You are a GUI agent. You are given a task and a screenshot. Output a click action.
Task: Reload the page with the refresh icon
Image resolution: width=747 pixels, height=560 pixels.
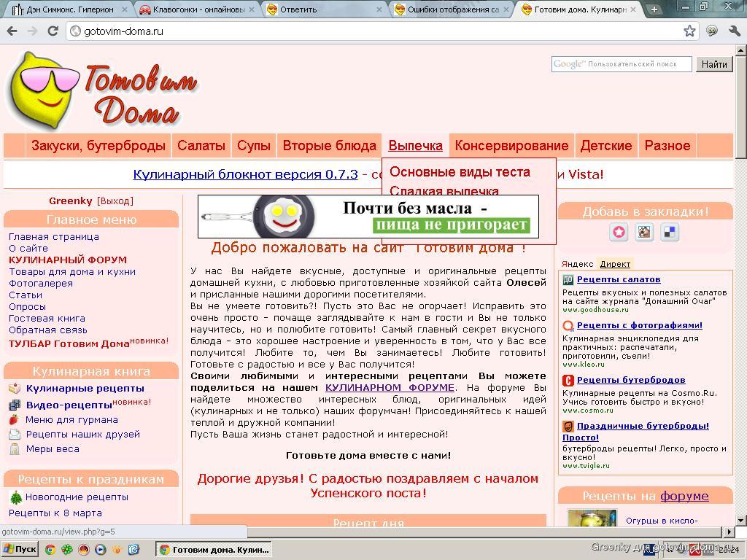click(x=53, y=31)
